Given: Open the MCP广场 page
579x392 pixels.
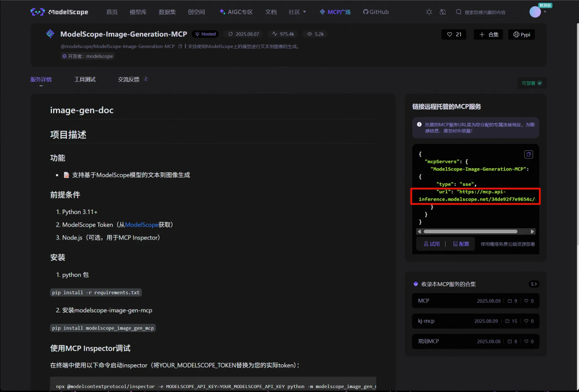Looking at the screenshot, I should click(x=335, y=12).
